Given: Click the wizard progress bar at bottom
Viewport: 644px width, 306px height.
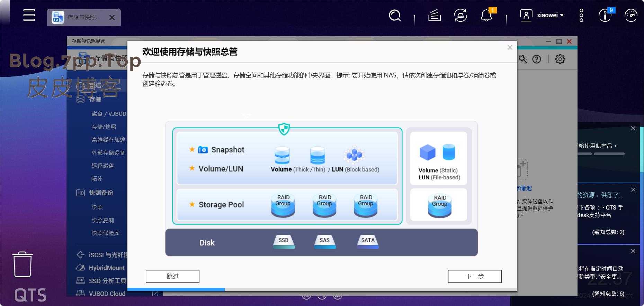Looking at the screenshot, I should (x=322, y=289).
